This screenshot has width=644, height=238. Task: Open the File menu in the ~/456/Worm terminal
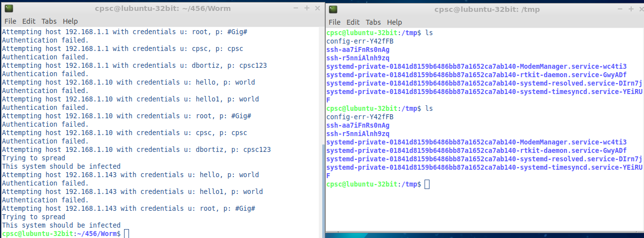[x=10, y=21]
